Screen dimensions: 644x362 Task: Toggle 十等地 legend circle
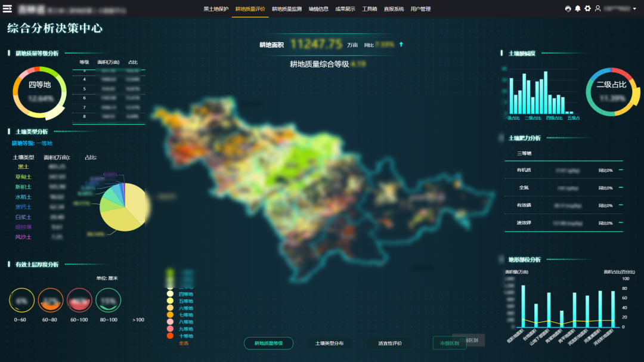coord(170,336)
